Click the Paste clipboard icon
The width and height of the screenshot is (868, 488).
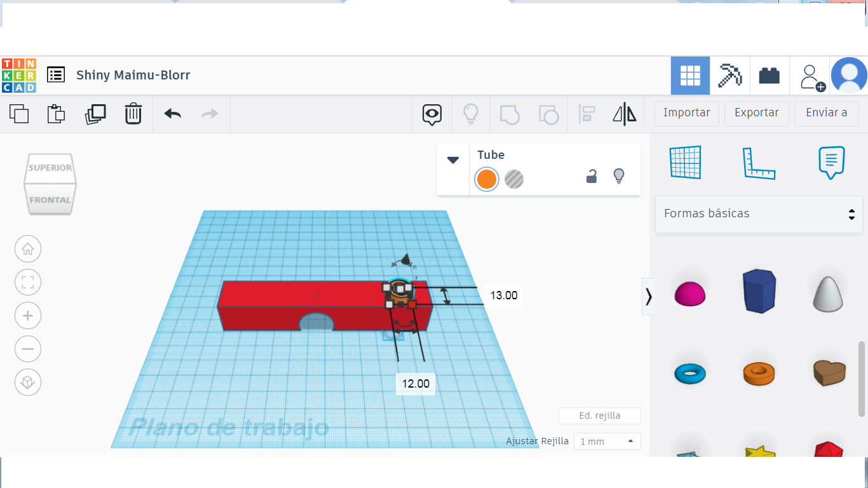point(57,114)
